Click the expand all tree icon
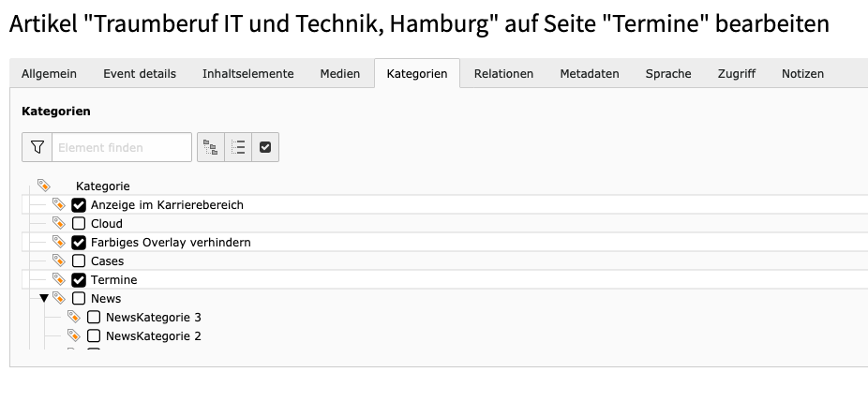The height and width of the screenshot is (402, 868). [211, 147]
